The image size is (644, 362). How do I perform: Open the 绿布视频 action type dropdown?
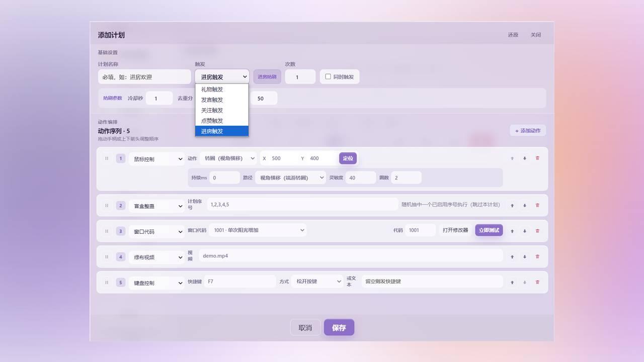(x=156, y=257)
